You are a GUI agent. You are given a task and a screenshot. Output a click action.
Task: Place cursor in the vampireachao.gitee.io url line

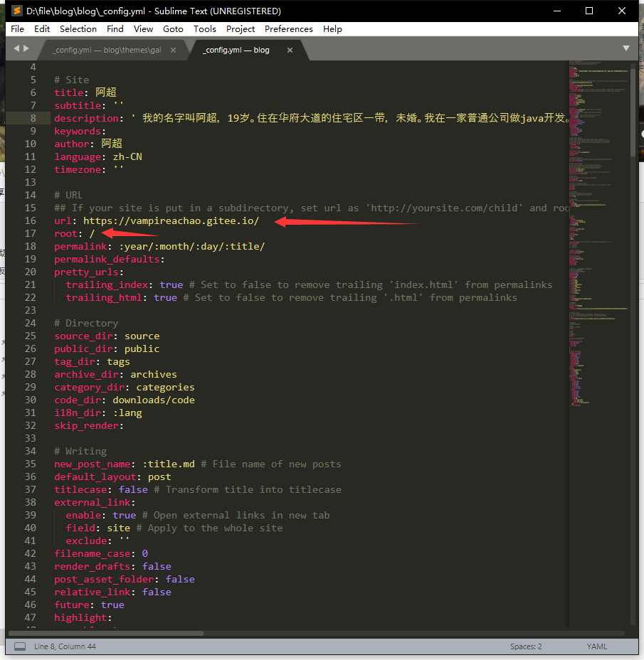tap(171, 221)
